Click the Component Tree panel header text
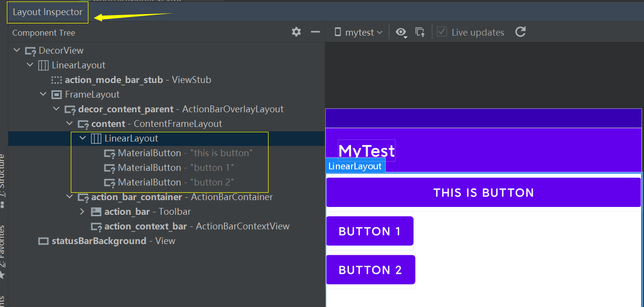The image size is (644, 307). [x=43, y=33]
